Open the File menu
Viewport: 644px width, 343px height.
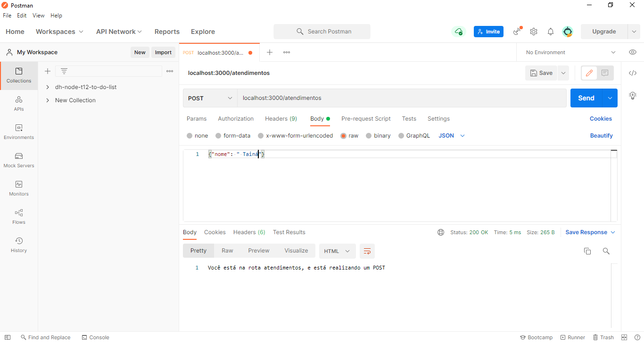tap(7, 16)
